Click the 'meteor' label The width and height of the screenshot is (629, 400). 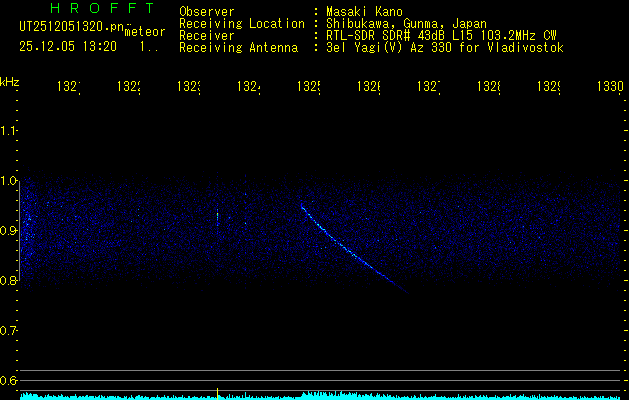tap(145, 32)
